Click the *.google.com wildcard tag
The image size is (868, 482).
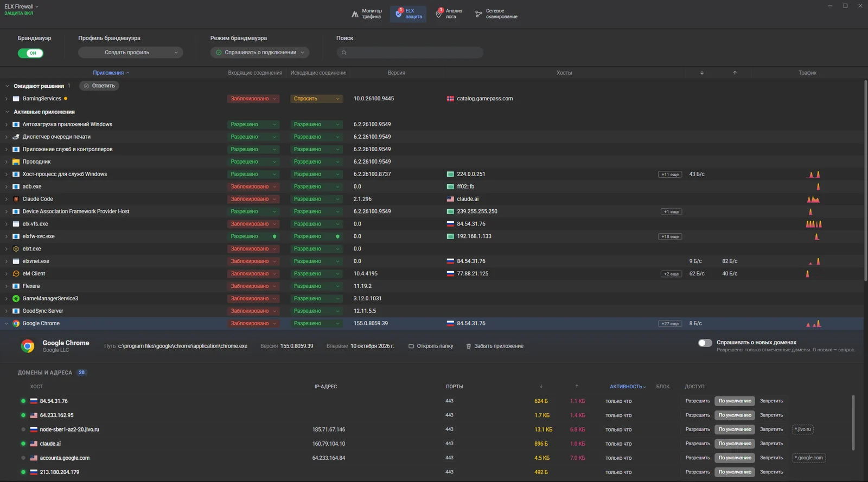808,458
